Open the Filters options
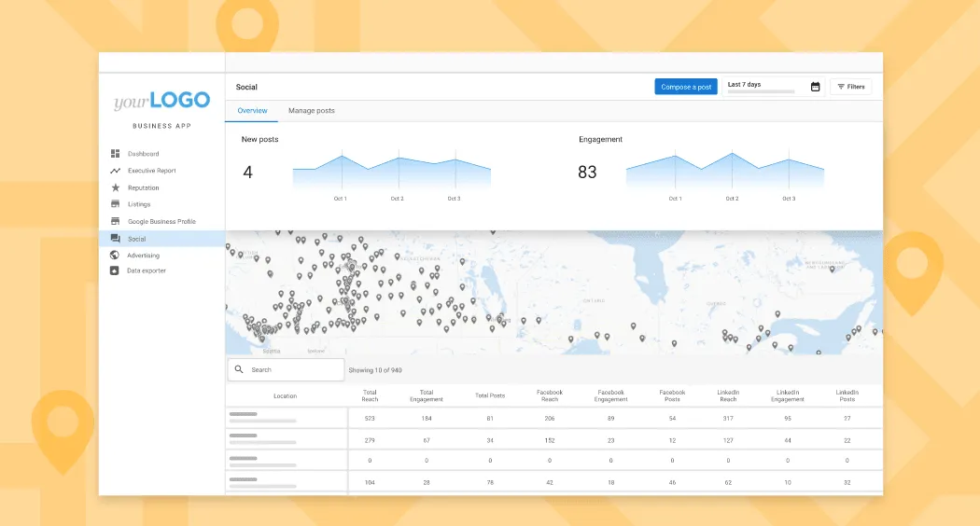 tap(850, 87)
